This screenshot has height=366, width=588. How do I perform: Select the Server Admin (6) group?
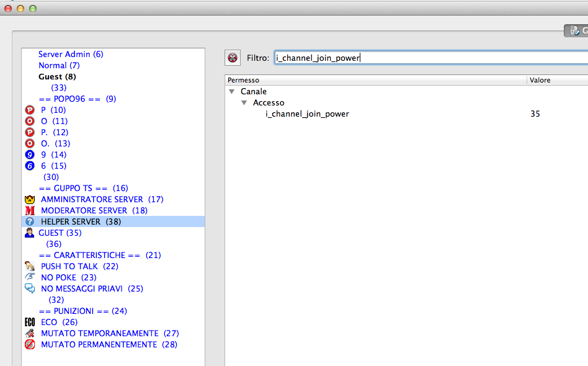click(x=71, y=55)
